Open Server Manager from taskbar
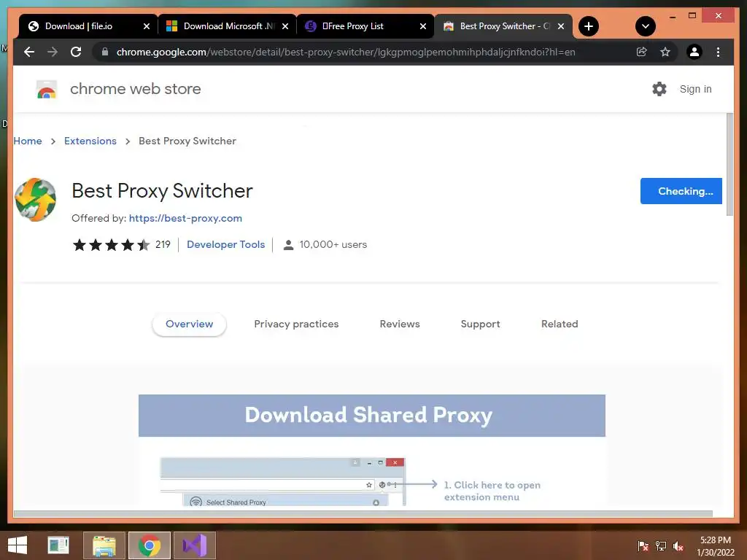The height and width of the screenshot is (560, 747). (x=58, y=545)
